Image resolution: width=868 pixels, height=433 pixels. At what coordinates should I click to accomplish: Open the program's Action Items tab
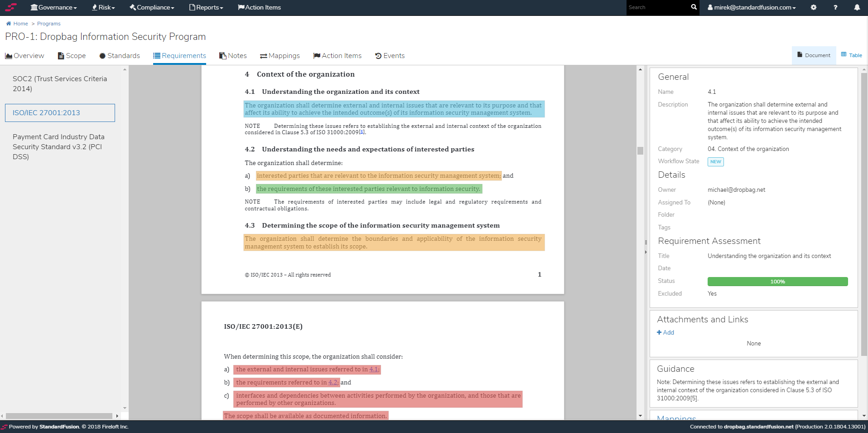[x=338, y=56]
